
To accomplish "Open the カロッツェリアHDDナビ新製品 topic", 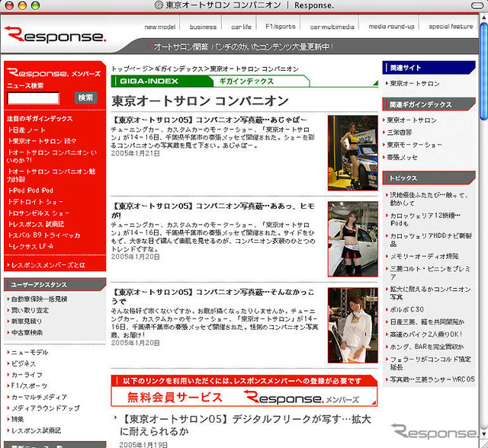I will click(430, 240).
